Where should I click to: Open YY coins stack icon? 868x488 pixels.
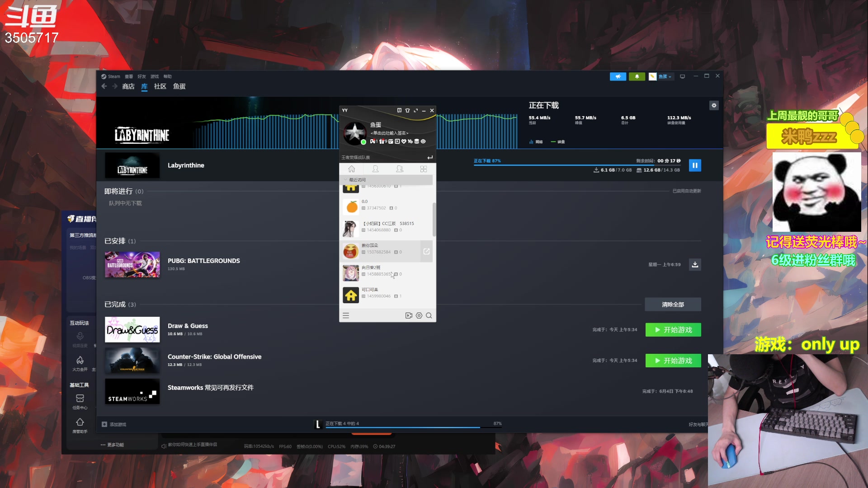pos(417,141)
